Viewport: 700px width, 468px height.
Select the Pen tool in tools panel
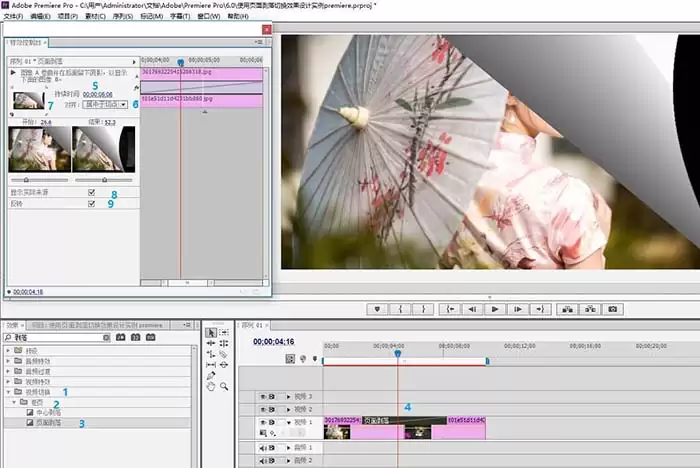pos(211,374)
